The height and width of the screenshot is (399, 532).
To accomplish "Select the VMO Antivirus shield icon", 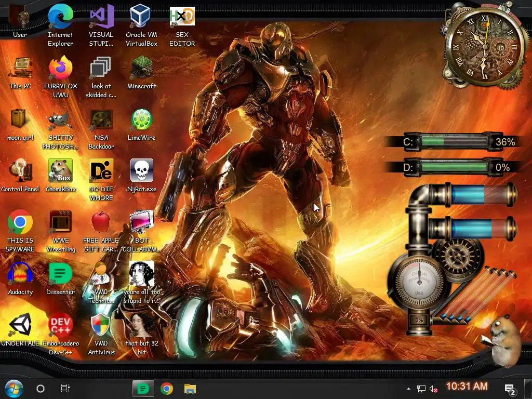I will pos(101,334).
